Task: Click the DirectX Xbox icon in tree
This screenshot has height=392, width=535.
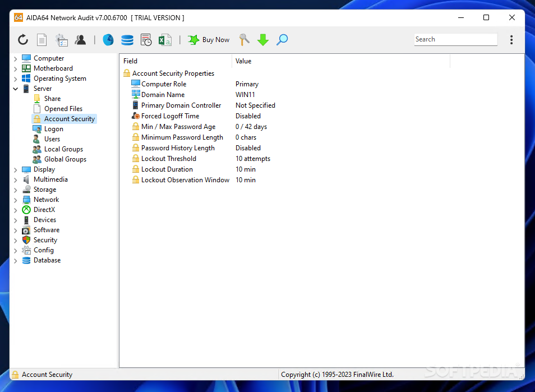Action: click(26, 210)
